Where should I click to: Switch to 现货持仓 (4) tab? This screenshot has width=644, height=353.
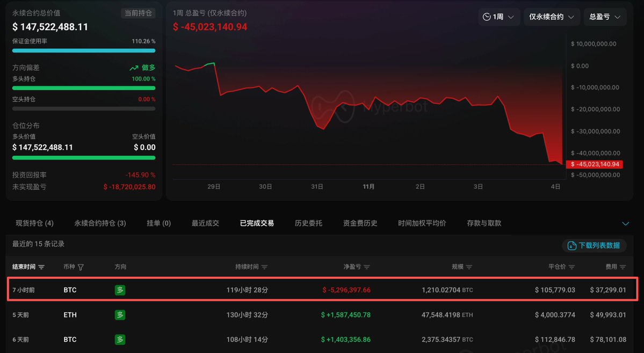click(34, 223)
